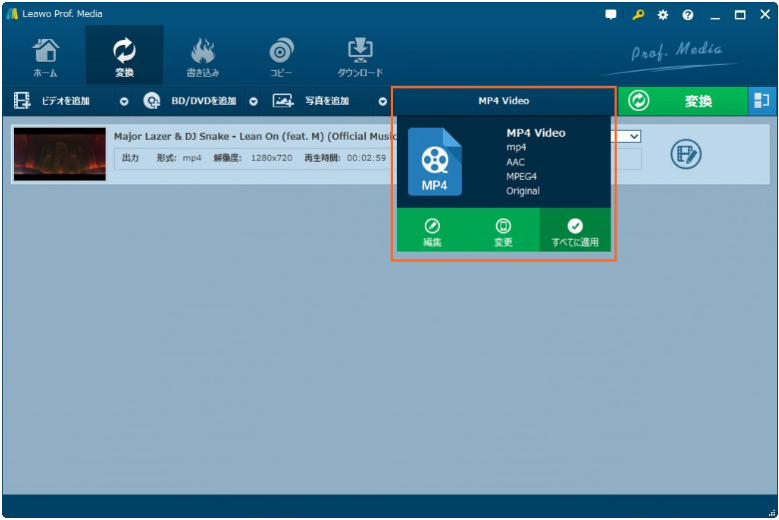779x520 pixels.
Task: Start conversion with green 変換 button
Action: [x=682, y=101]
